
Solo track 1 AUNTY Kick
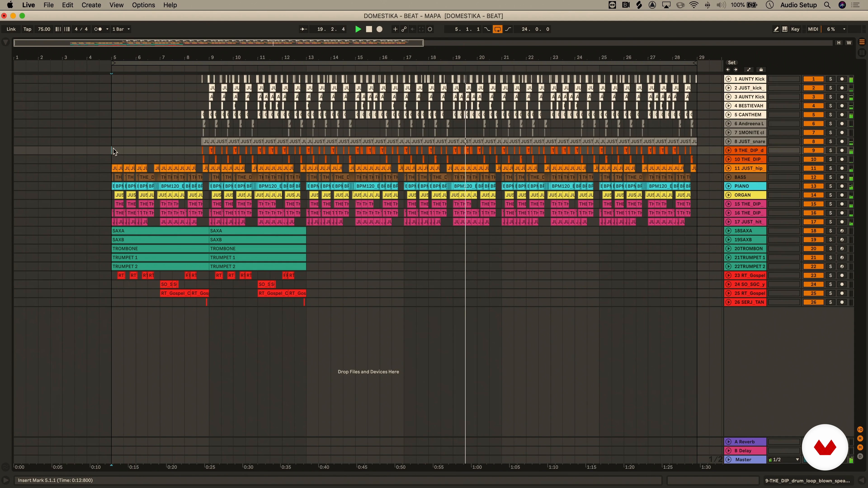pyautogui.click(x=831, y=79)
